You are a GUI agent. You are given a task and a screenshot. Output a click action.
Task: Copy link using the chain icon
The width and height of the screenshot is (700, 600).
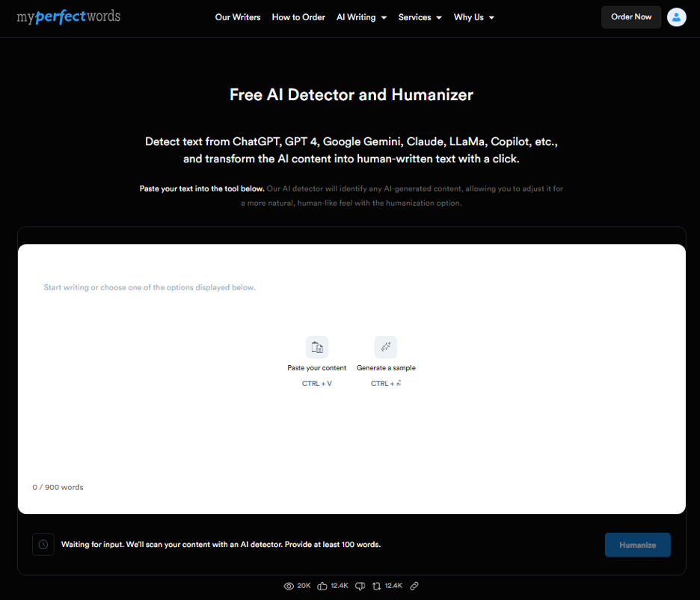point(414,587)
